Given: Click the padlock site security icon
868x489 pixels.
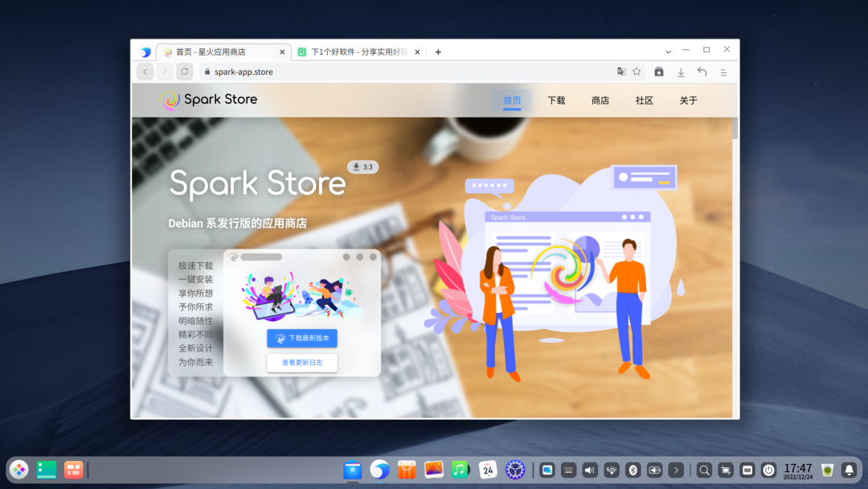Looking at the screenshot, I should coord(207,72).
